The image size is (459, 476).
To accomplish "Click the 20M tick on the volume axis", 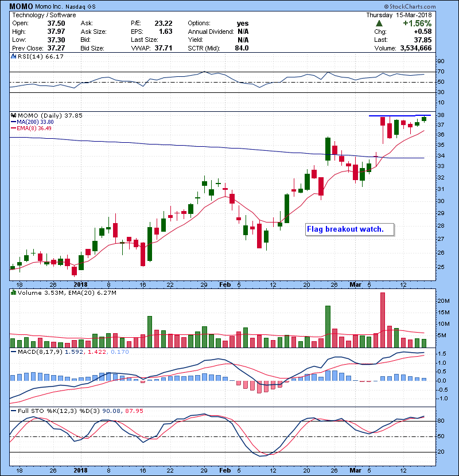I will pos(444,301).
